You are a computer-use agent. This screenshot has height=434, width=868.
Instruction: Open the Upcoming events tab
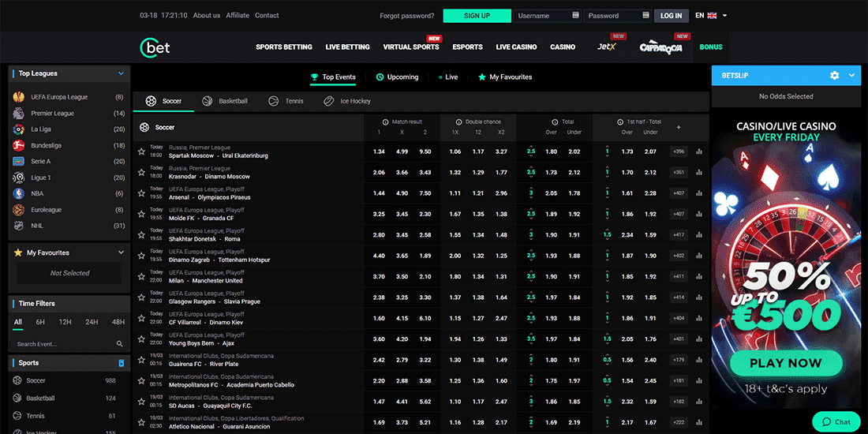397,77
